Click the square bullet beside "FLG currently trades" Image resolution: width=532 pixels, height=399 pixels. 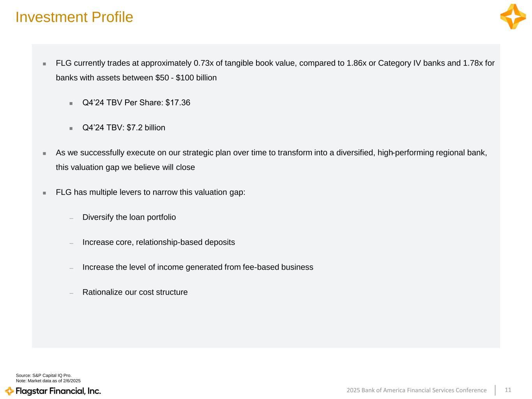(44, 64)
